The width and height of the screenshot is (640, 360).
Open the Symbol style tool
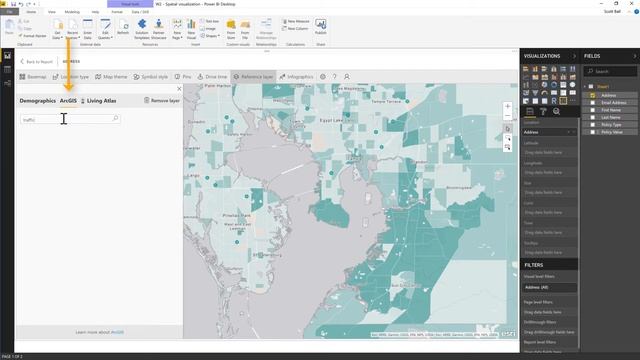pyautogui.click(x=151, y=77)
